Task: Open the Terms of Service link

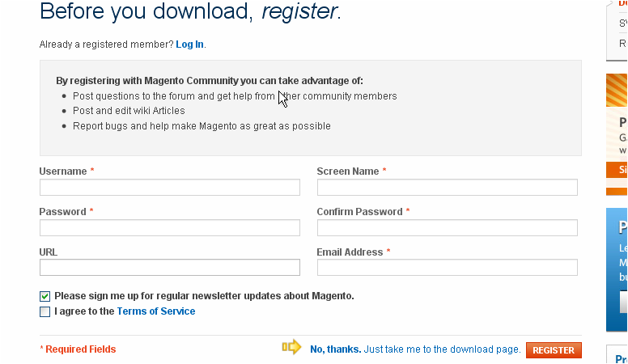Action: [x=155, y=311]
